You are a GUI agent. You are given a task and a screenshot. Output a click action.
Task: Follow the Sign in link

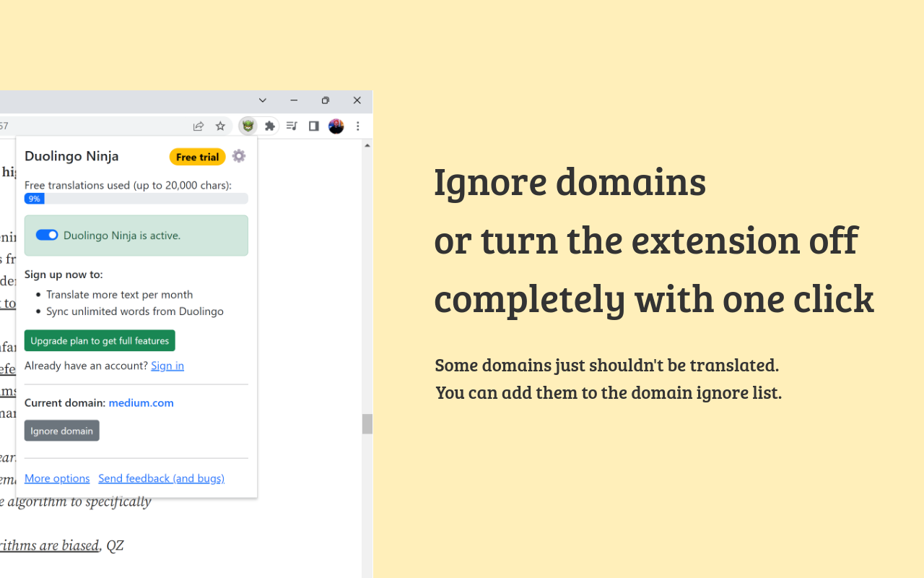click(167, 366)
